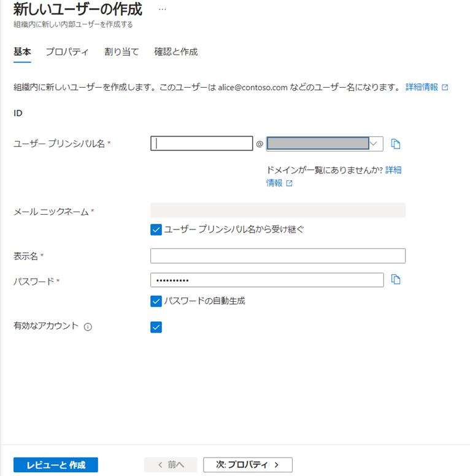Toggle the 有効なアカウント checkbox
Image resolution: width=470 pixels, height=476 pixels.
pyautogui.click(x=156, y=328)
